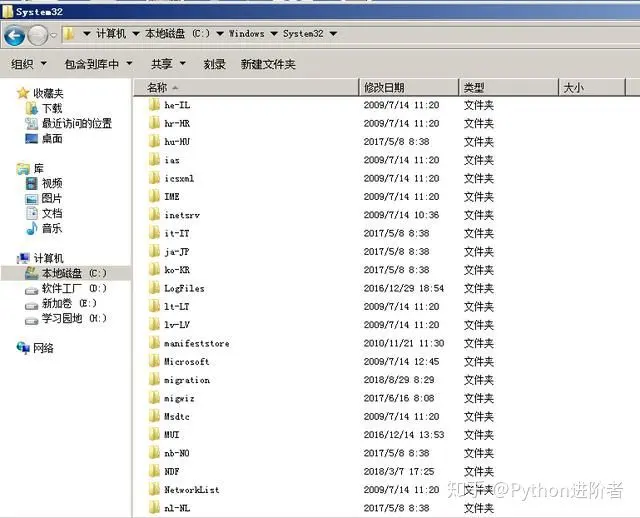Expand dropdown arrow after Windows breadcrumb

(274, 33)
